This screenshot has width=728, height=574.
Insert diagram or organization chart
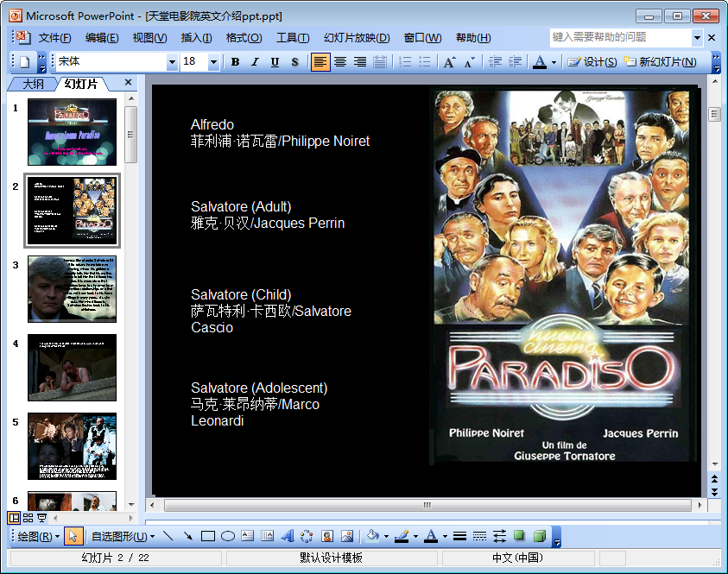pyautogui.click(x=307, y=536)
